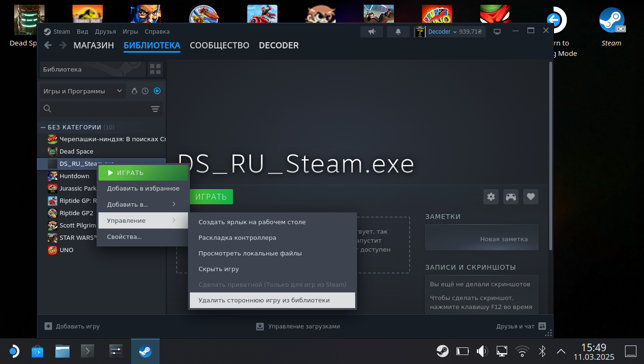The height and width of the screenshot is (364, 644).
Task: Click the game page vertical scrollbar
Action: point(550,155)
